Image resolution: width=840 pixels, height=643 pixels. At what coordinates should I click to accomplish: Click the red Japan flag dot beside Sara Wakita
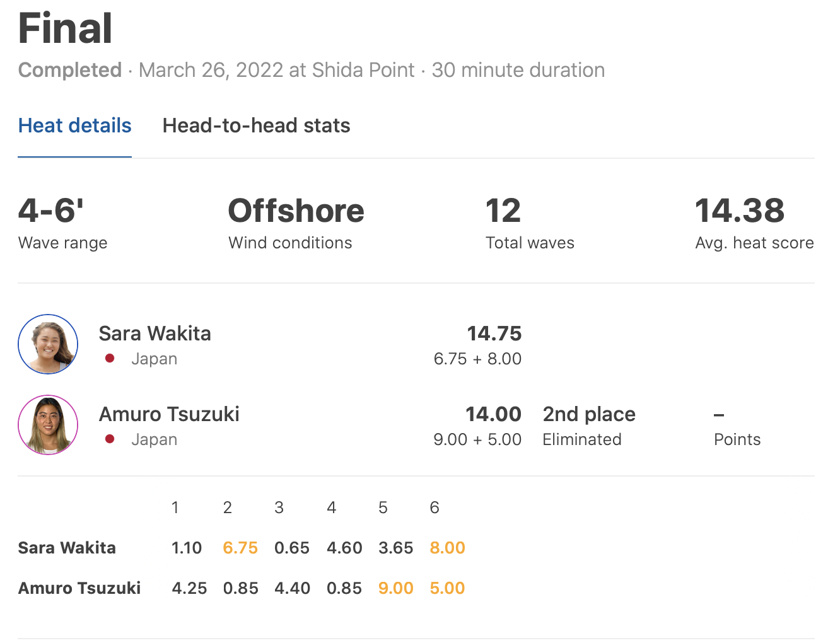[x=110, y=359]
